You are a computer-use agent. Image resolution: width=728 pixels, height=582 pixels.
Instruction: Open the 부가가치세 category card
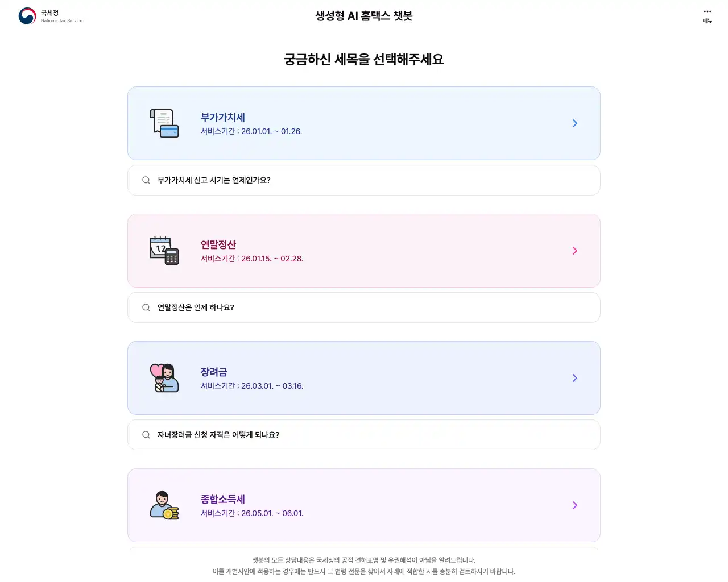coord(364,123)
